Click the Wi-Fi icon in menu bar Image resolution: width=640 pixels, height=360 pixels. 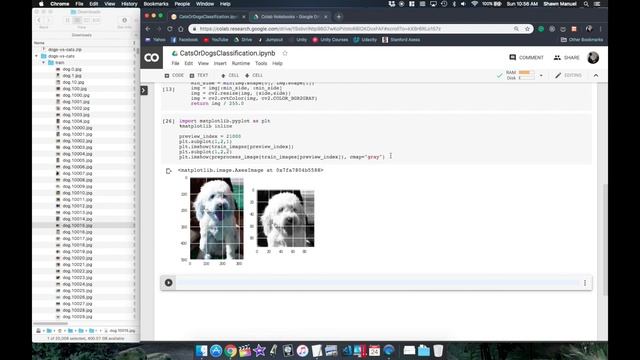click(x=474, y=4)
